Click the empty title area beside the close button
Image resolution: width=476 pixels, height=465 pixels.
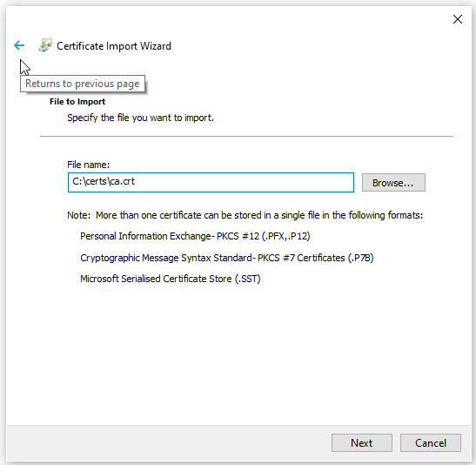click(x=304, y=19)
